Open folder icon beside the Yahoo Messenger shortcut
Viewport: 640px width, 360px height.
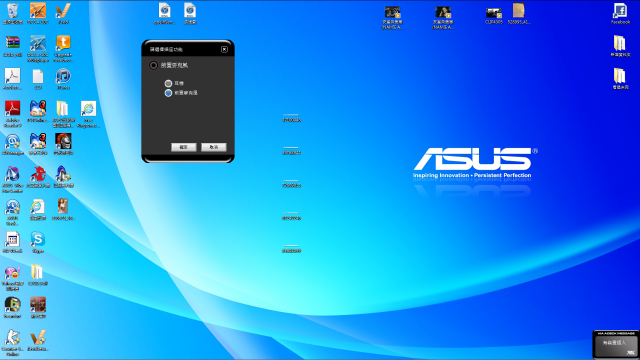(38, 272)
